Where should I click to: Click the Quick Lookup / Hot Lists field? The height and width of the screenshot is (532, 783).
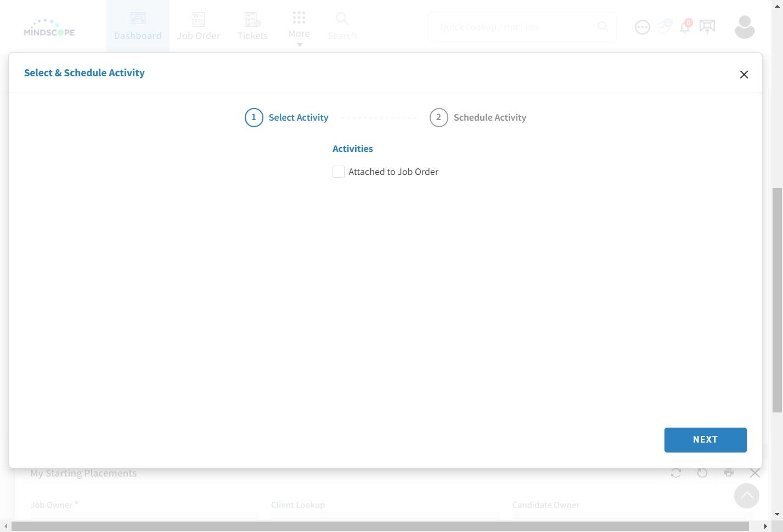click(522, 27)
